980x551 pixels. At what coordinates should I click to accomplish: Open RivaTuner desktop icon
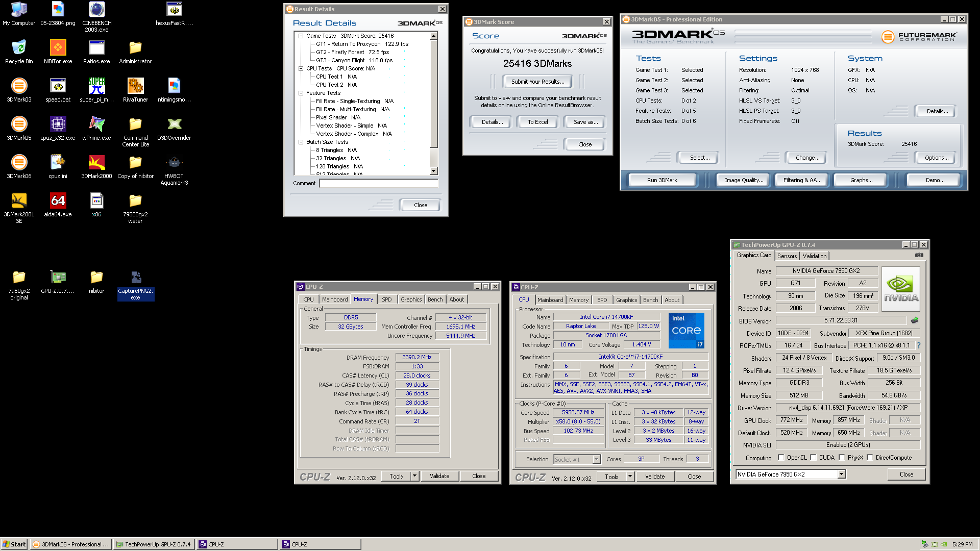135,90
